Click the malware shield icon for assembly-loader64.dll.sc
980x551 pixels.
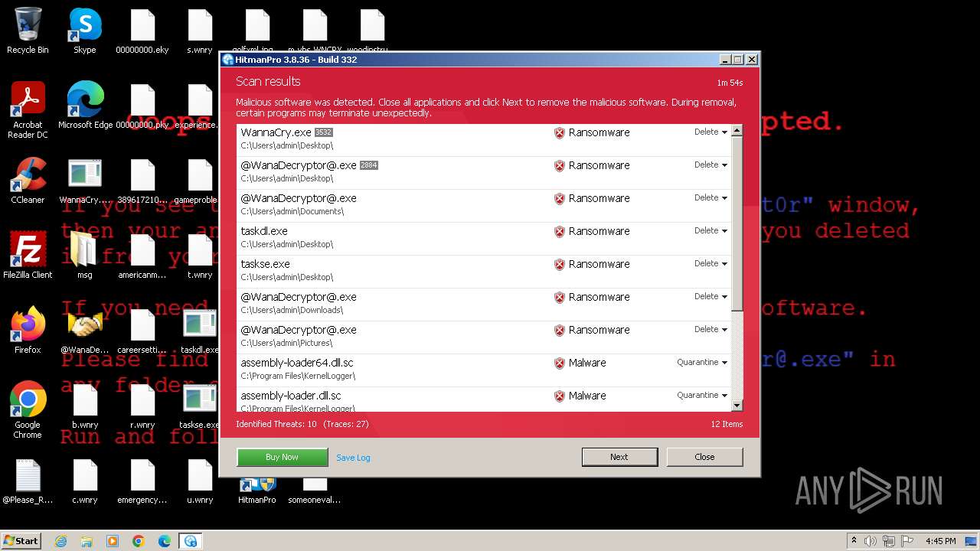click(560, 364)
